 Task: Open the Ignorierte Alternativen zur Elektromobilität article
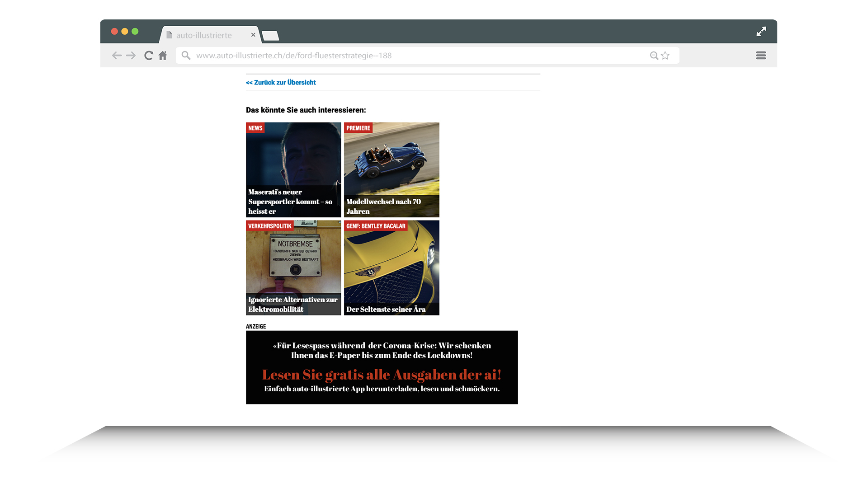[293, 267]
